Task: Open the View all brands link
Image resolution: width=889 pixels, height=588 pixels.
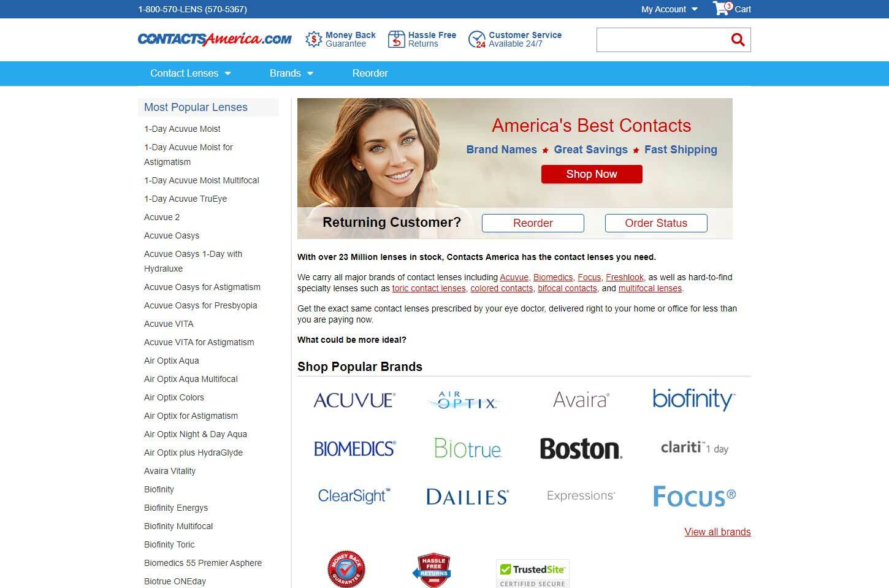Action: pyautogui.click(x=717, y=532)
